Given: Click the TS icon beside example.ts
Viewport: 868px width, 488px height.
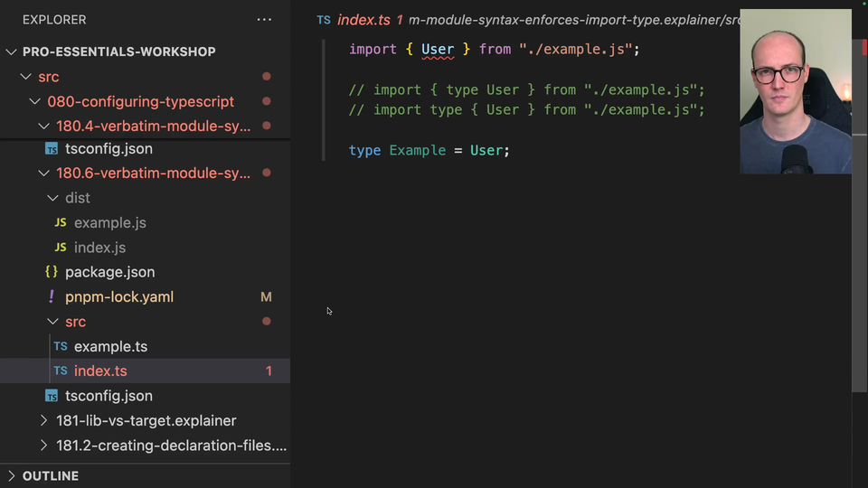Looking at the screenshot, I should [61, 346].
